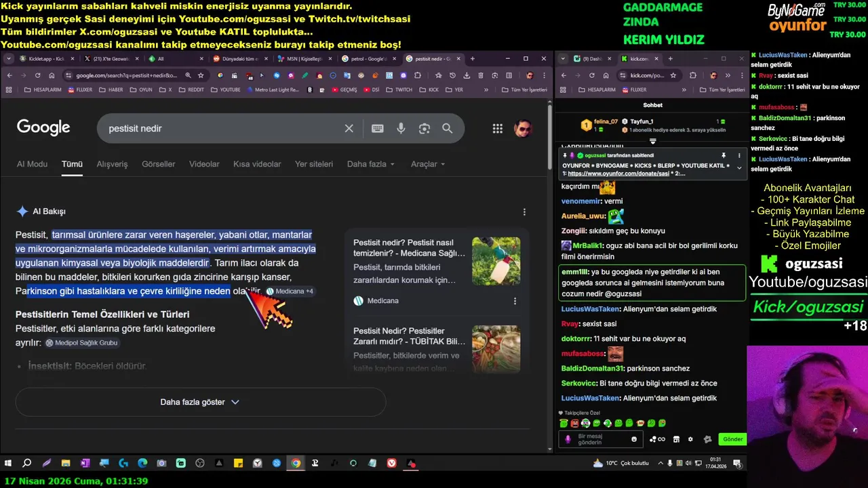Switch to the petrol Google browser tab
The height and width of the screenshot is (488, 868).
point(370,59)
